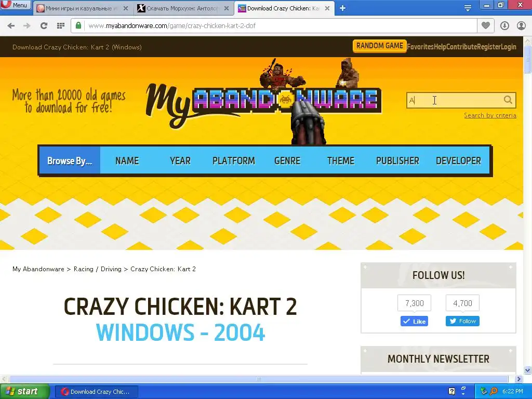The image size is (532, 399).
Task: Add a new tab with plus button
Action: click(343, 8)
